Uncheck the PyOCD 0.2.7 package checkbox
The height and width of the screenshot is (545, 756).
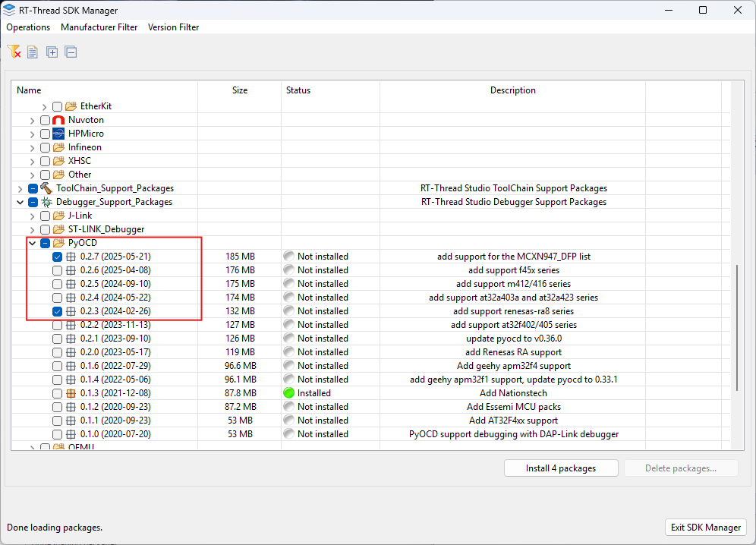[x=58, y=257]
